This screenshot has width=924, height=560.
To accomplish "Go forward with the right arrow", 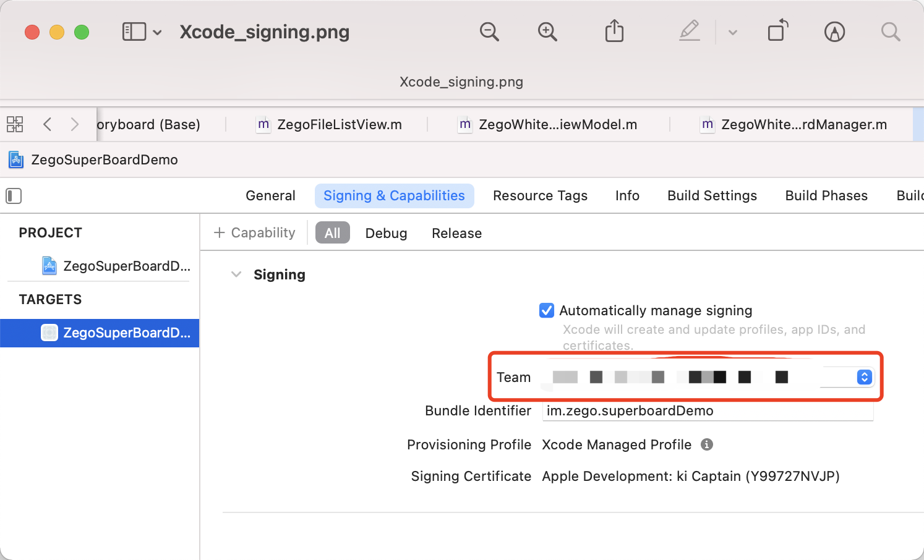I will click(x=75, y=124).
